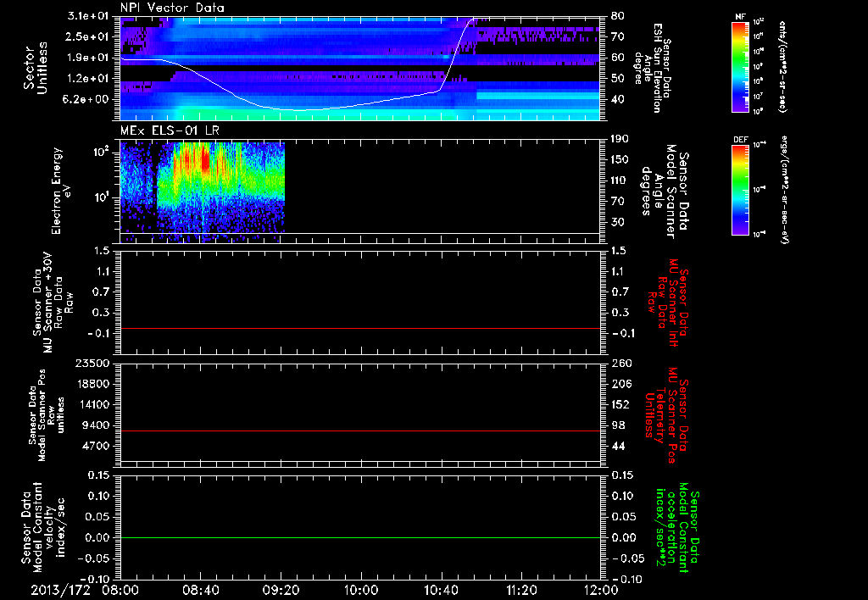This screenshot has height=600, width=868.
Task: Click the 14100 scanner position tick label
Action: click(x=93, y=404)
